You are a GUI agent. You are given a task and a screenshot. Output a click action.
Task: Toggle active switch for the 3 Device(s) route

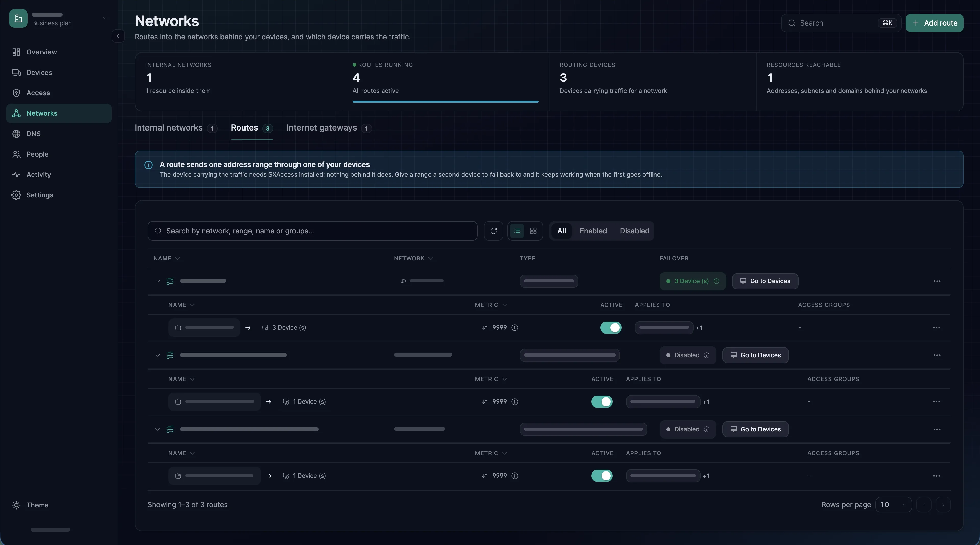tap(611, 328)
